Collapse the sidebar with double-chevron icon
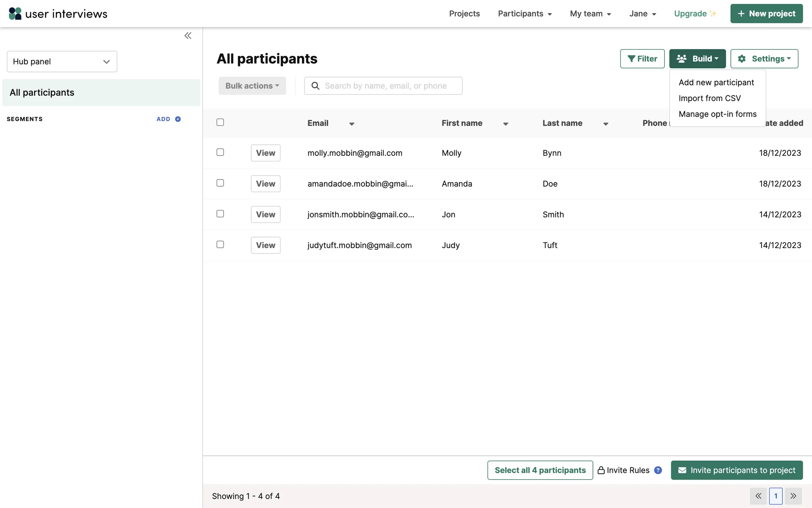Viewport: 812px width, 508px height. click(188, 36)
